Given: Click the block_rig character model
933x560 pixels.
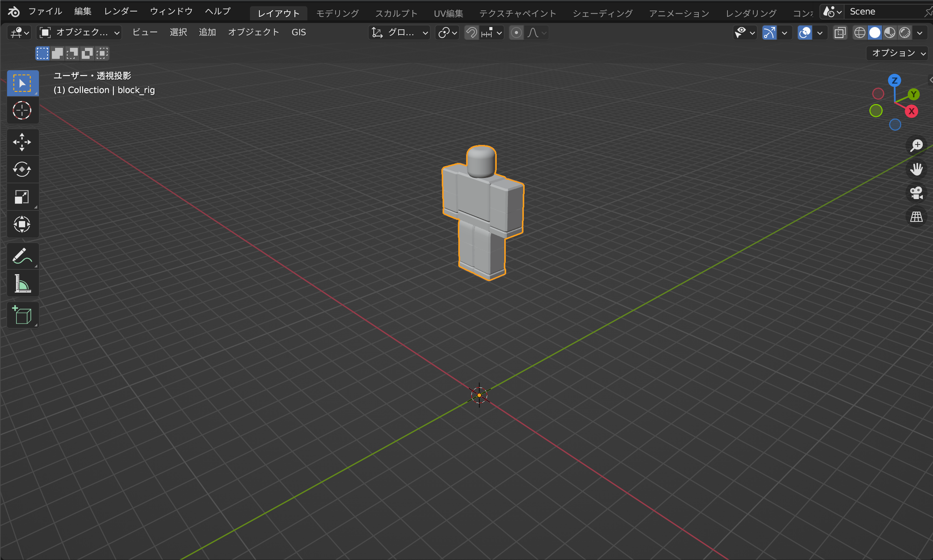Looking at the screenshot, I should click(x=483, y=212).
